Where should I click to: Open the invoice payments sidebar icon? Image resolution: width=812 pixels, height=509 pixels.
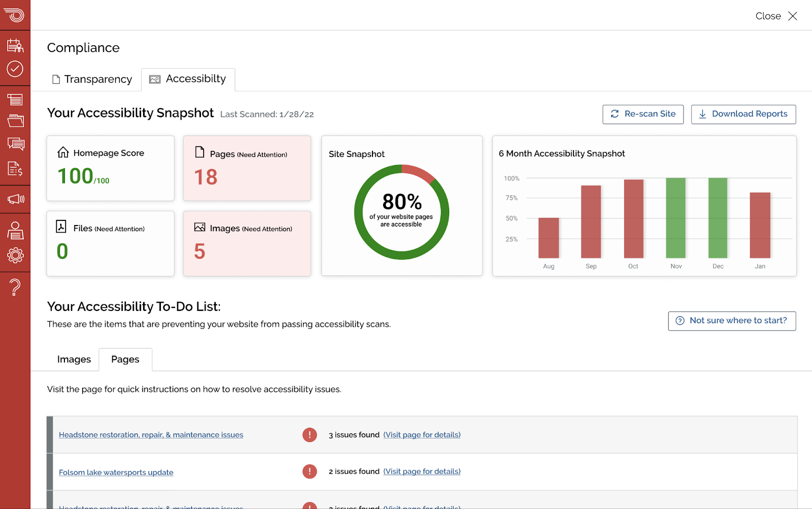[15, 169]
